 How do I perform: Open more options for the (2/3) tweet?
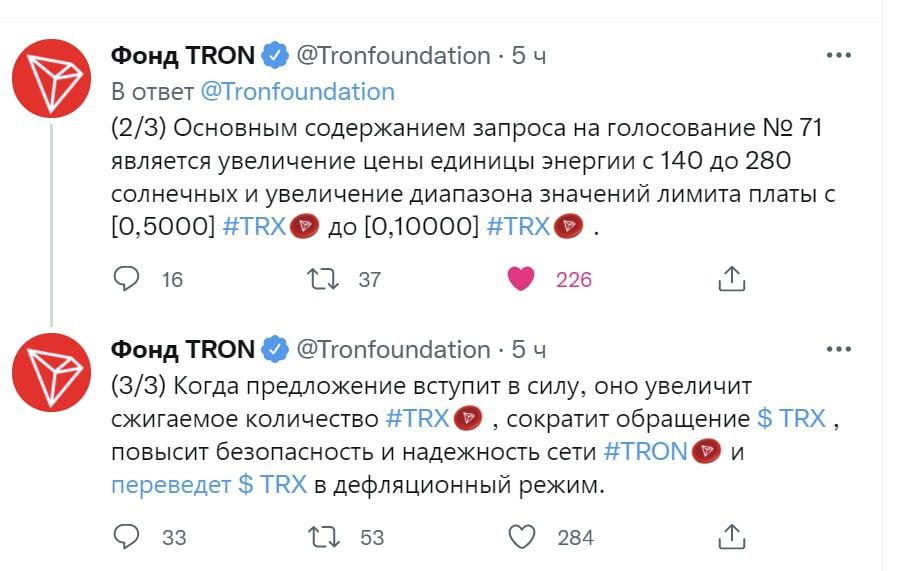[838, 55]
